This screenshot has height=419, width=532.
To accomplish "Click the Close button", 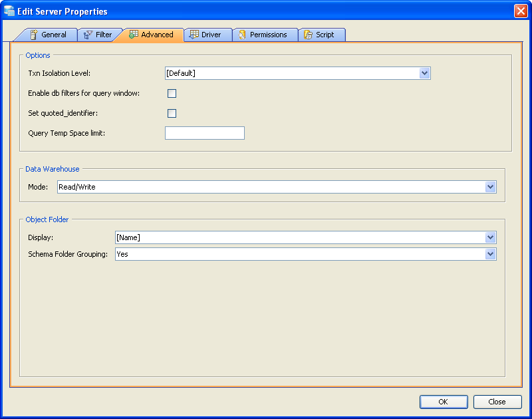I will [497, 402].
